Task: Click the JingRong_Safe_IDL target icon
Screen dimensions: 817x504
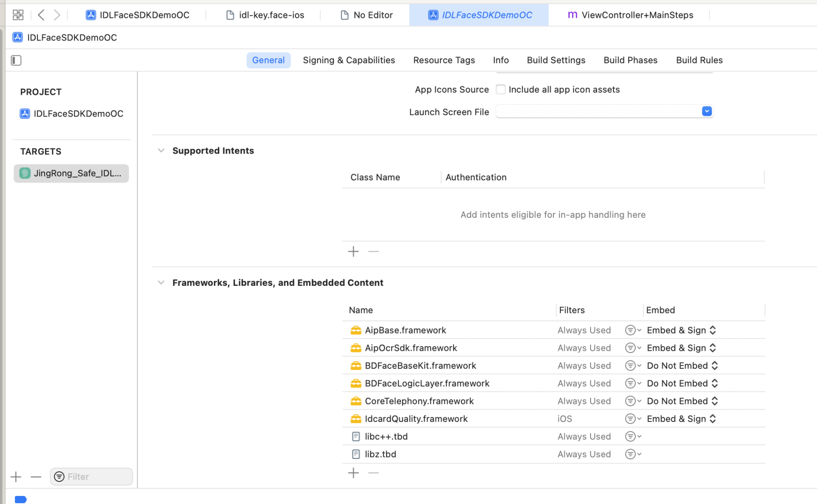Action: coord(23,173)
